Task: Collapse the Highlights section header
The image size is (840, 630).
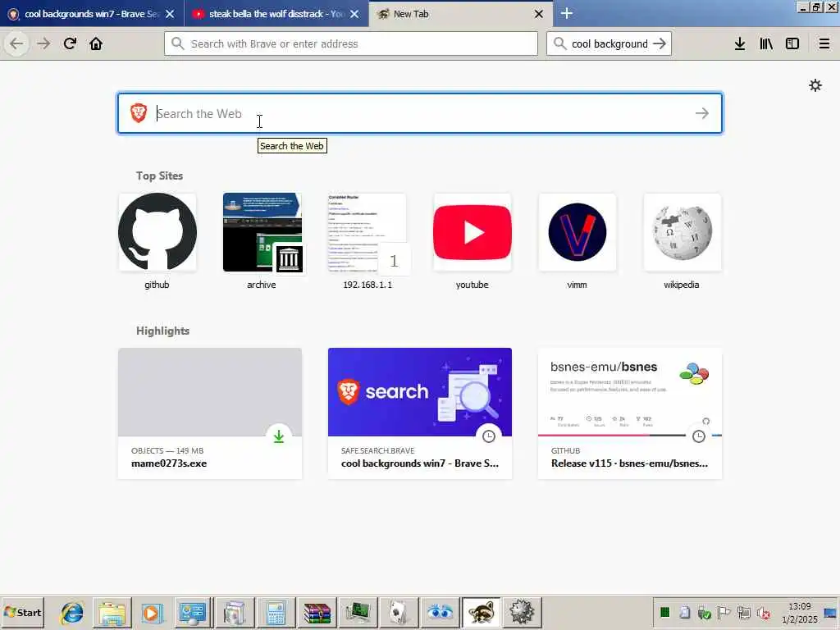Action: click(162, 331)
